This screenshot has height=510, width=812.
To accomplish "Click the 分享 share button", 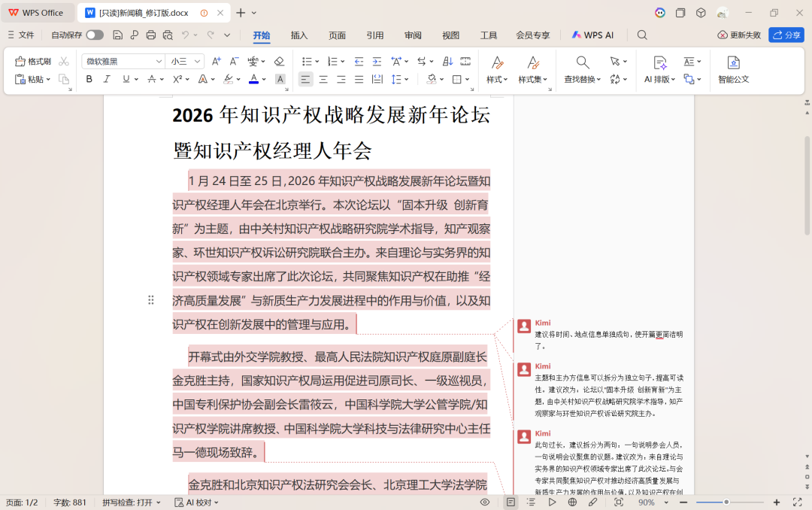I will pyautogui.click(x=786, y=35).
